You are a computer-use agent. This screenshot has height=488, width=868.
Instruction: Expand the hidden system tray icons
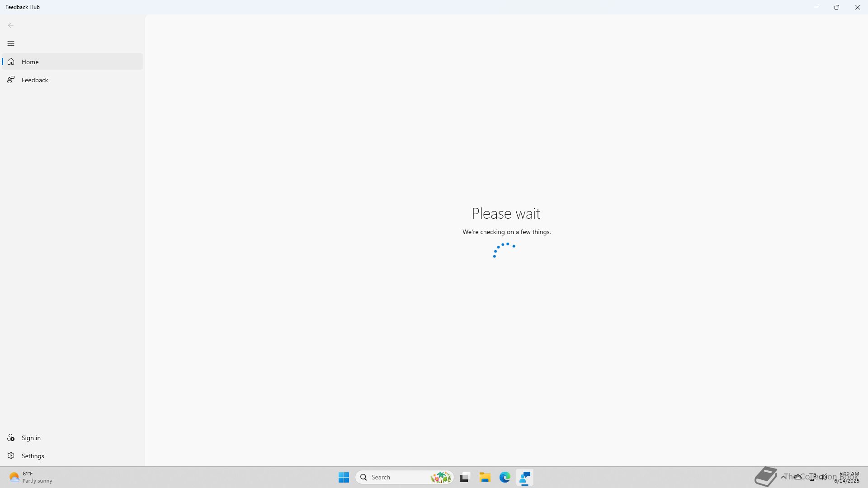coord(783,477)
